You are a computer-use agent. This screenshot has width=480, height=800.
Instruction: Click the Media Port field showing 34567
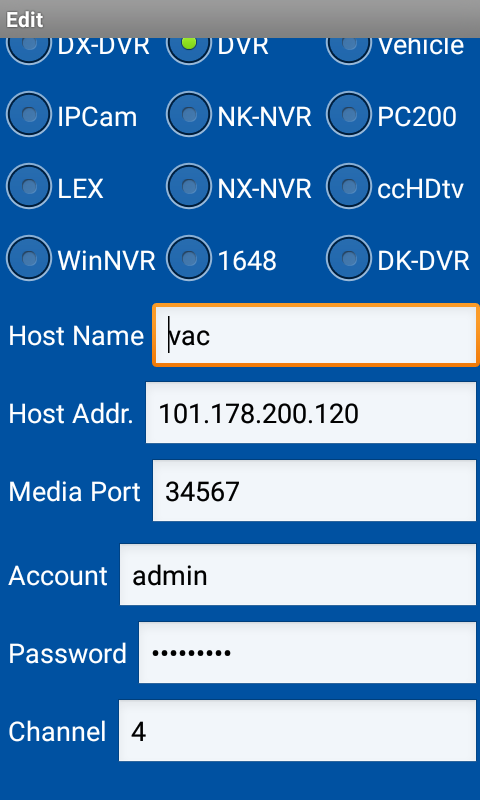(x=314, y=491)
